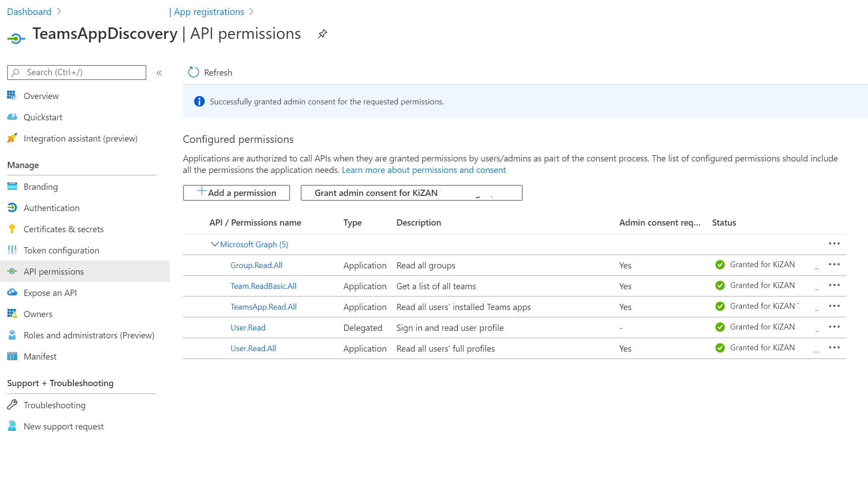Click Grant admin consent for KiZAN button
Screen dimensions: 868x479
click(412, 193)
